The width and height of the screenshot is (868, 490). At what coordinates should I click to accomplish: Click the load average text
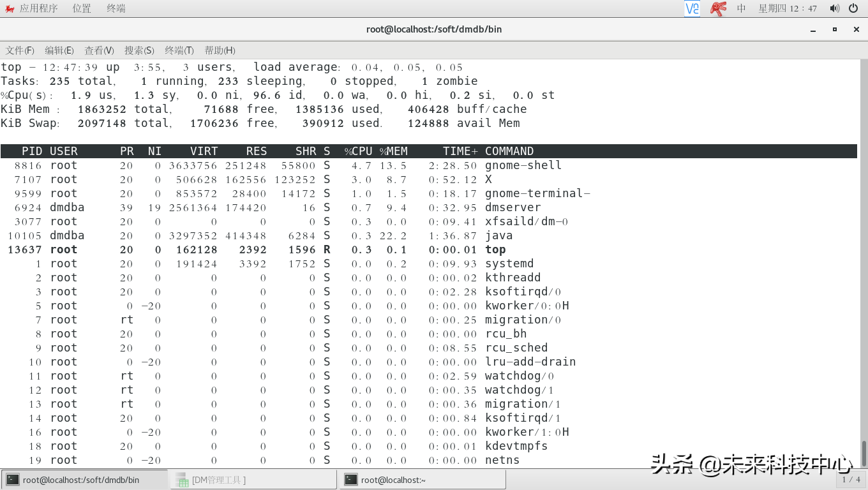(x=358, y=67)
